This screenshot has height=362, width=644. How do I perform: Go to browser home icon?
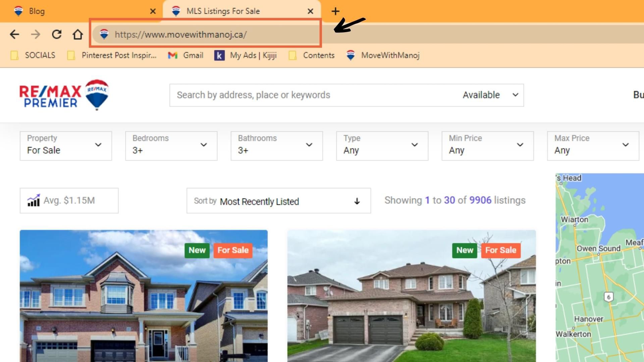click(x=77, y=34)
